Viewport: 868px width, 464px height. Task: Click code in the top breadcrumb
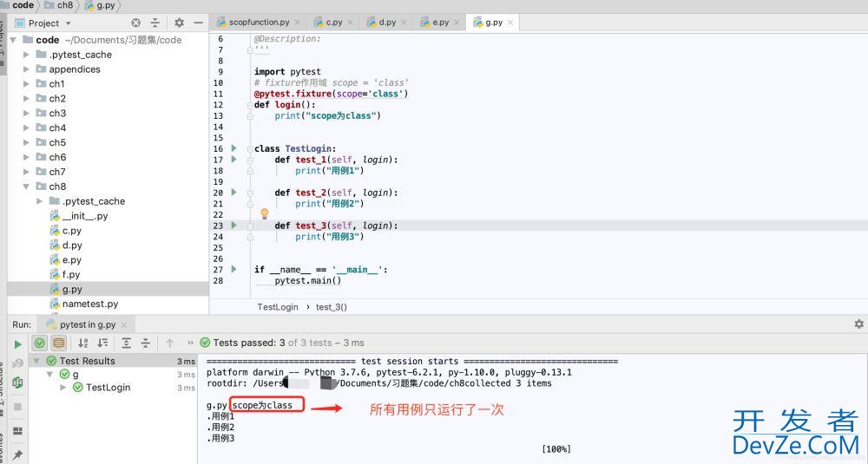coord(23,5)
